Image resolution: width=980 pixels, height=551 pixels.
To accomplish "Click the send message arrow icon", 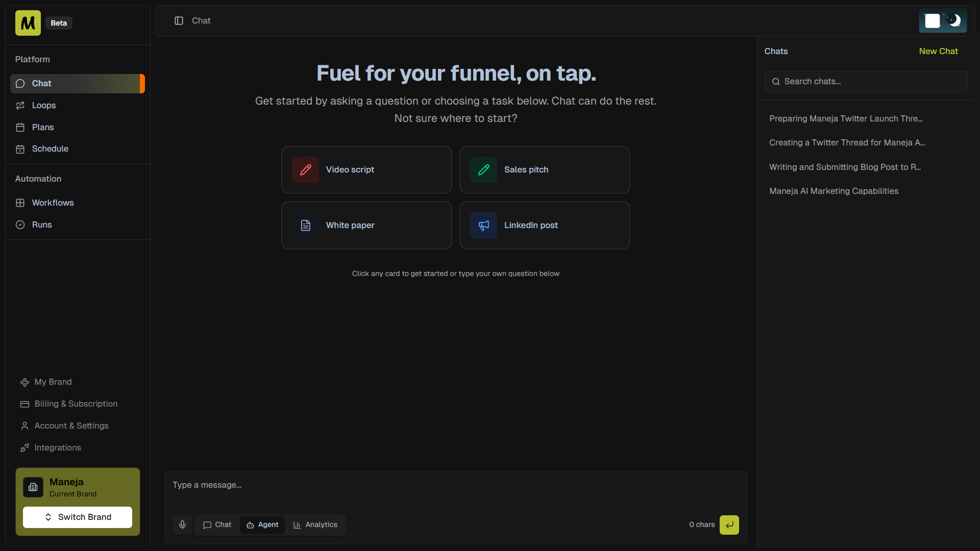I will tap(729, 524).
